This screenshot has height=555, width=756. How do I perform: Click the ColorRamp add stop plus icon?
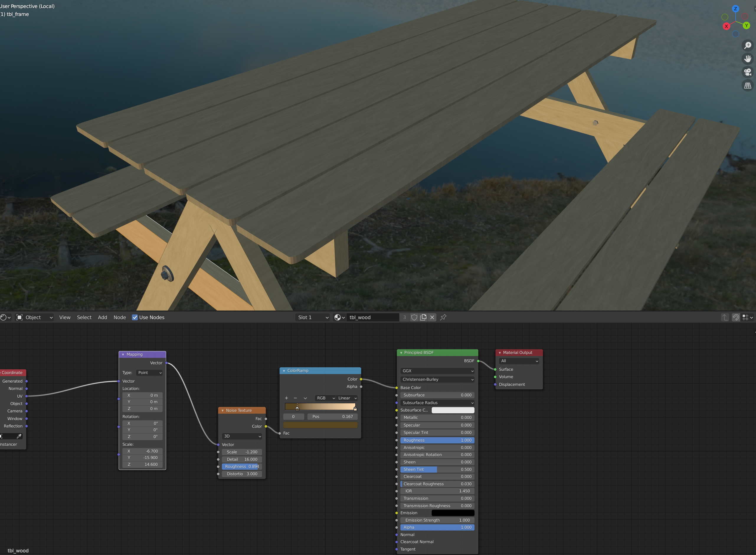(x=287, y=398)
